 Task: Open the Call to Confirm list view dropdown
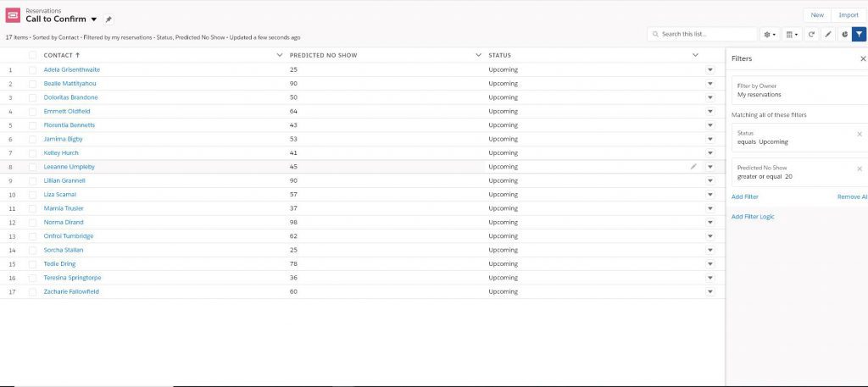[x=94, y=19]
